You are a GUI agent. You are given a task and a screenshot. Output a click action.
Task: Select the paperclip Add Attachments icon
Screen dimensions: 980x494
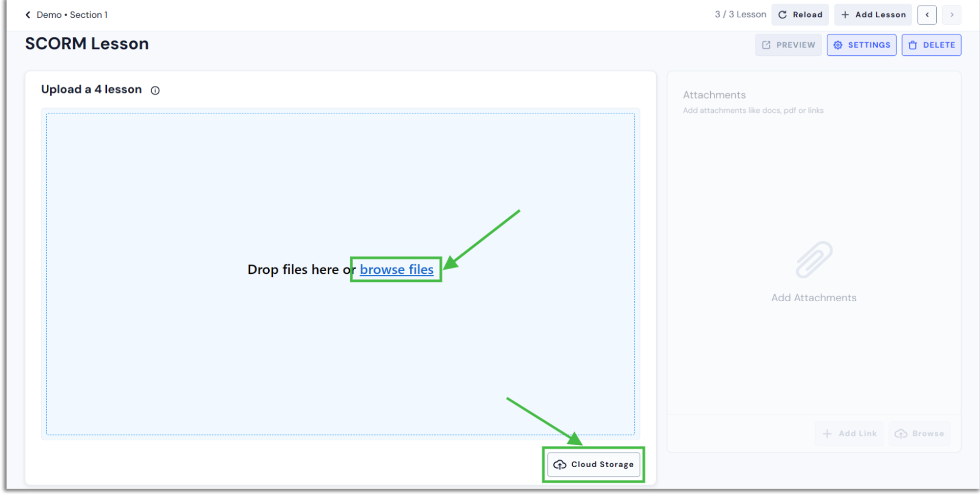[x=814, y=259]
